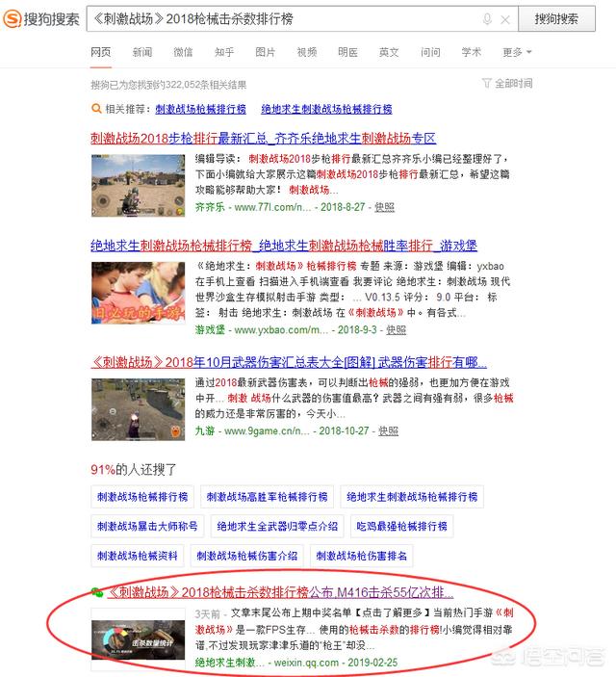View 快照 of the 九游 result

pos(389,430)
